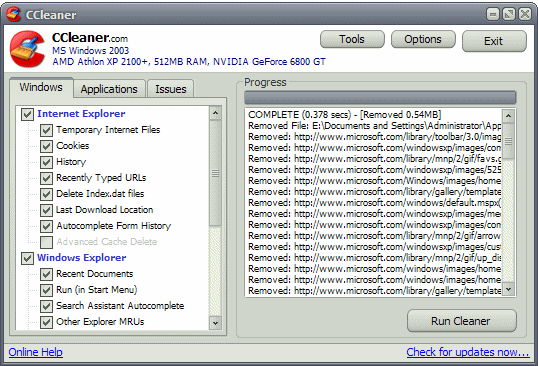Screen dimensions: 538x366
Task: Select the log line ending images/525
Action: point(374,170)
